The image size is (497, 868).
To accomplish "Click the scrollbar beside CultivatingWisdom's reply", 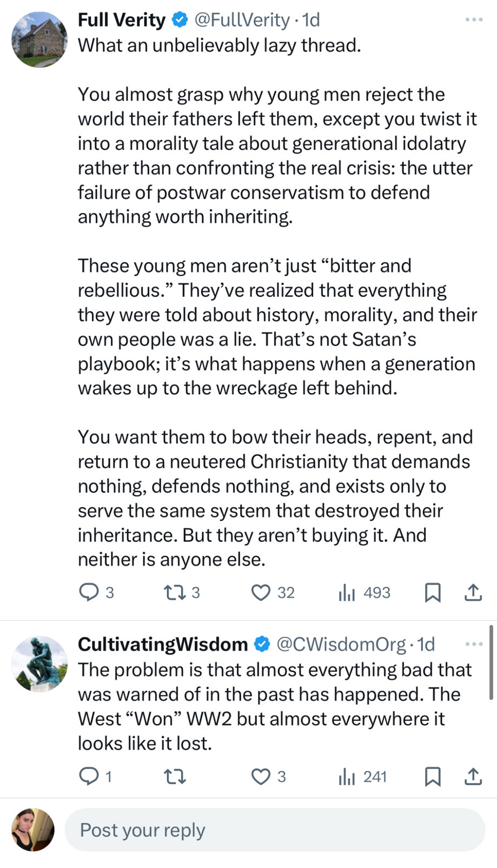I will pos(491,662).
